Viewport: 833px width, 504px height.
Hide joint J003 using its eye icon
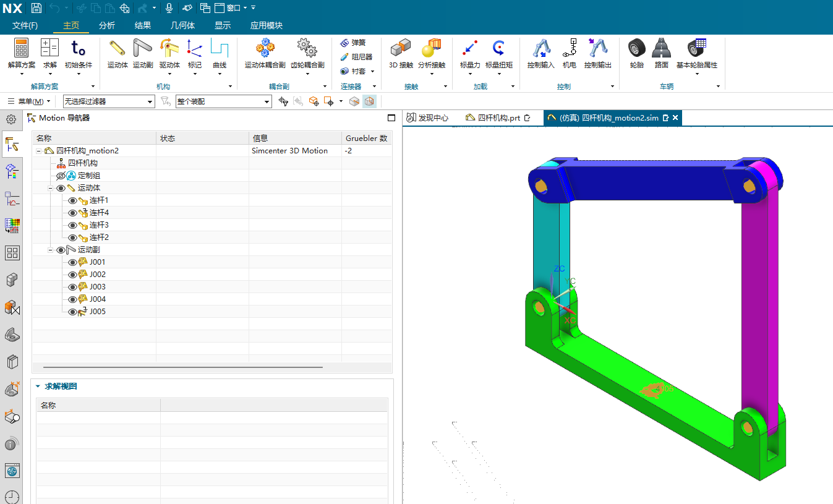tap(72, 287)
